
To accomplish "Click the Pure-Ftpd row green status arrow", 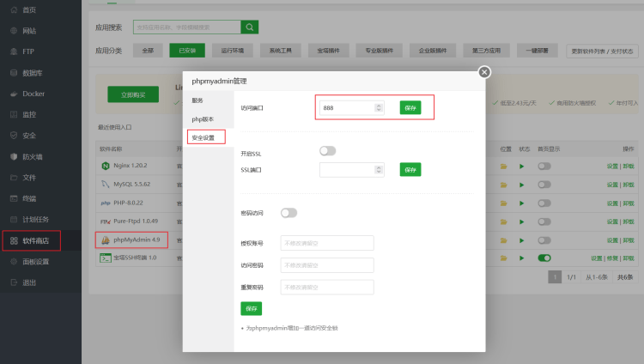I will tap(521, 221).
